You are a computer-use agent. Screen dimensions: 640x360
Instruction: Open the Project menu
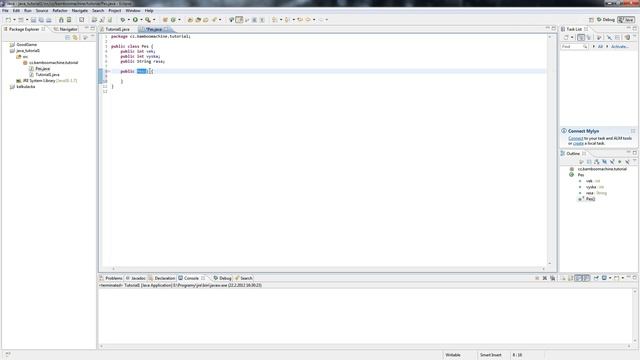pyautogui.click(x=115, y=11)
